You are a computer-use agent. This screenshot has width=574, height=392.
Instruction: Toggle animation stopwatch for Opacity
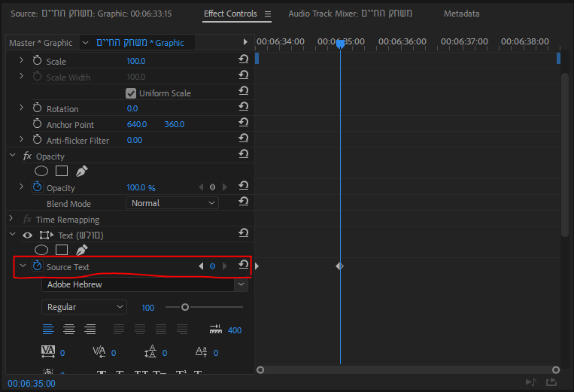click(x=38, y=187)
